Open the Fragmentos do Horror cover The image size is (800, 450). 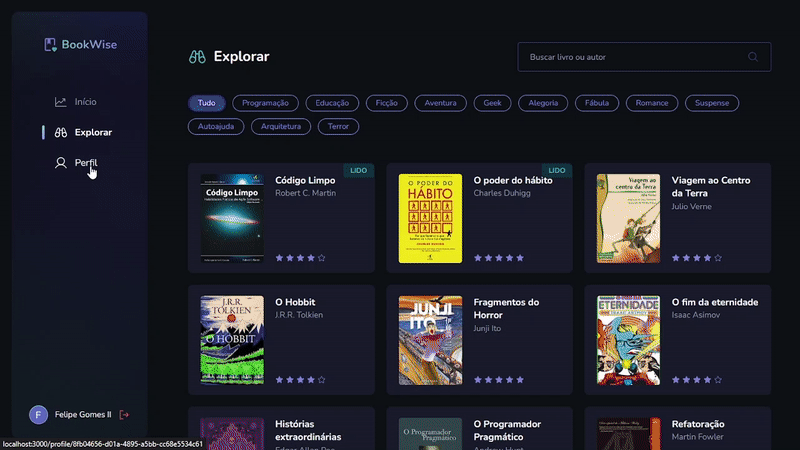click(x=430, y=340)
